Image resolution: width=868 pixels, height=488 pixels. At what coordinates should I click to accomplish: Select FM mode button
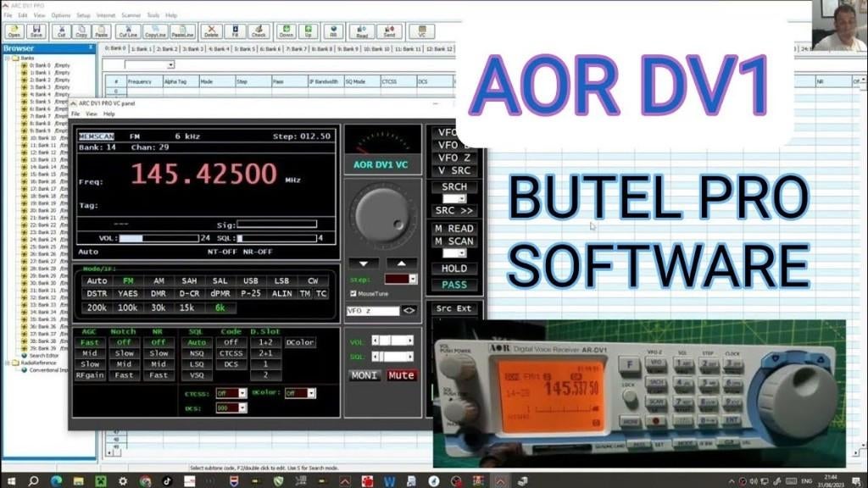(128, 280)
